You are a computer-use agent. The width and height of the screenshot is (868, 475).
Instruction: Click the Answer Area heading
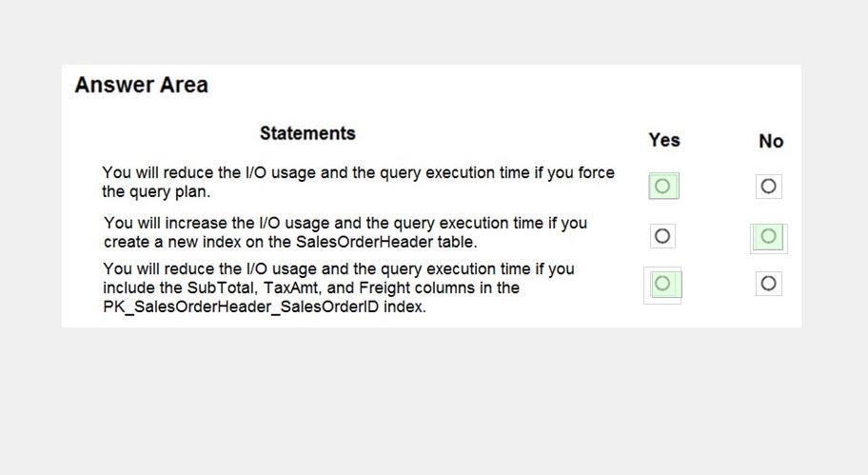[142, 85]
